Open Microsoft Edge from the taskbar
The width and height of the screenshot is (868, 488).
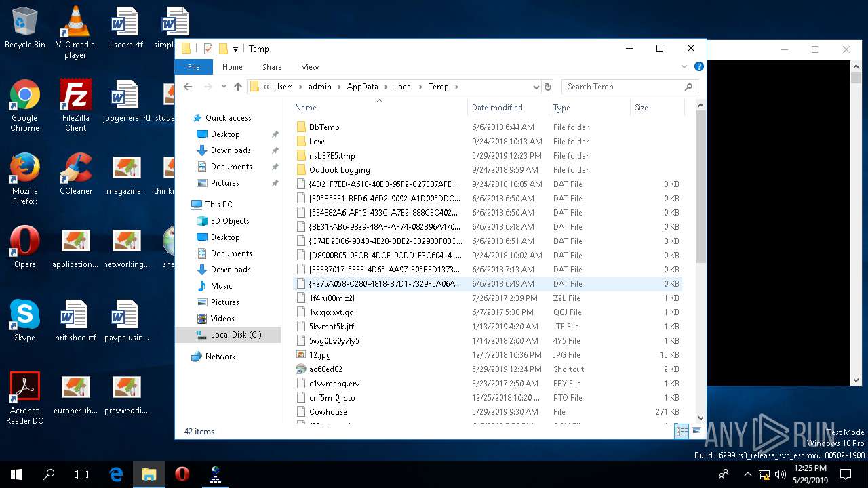(x=116, y=474)
